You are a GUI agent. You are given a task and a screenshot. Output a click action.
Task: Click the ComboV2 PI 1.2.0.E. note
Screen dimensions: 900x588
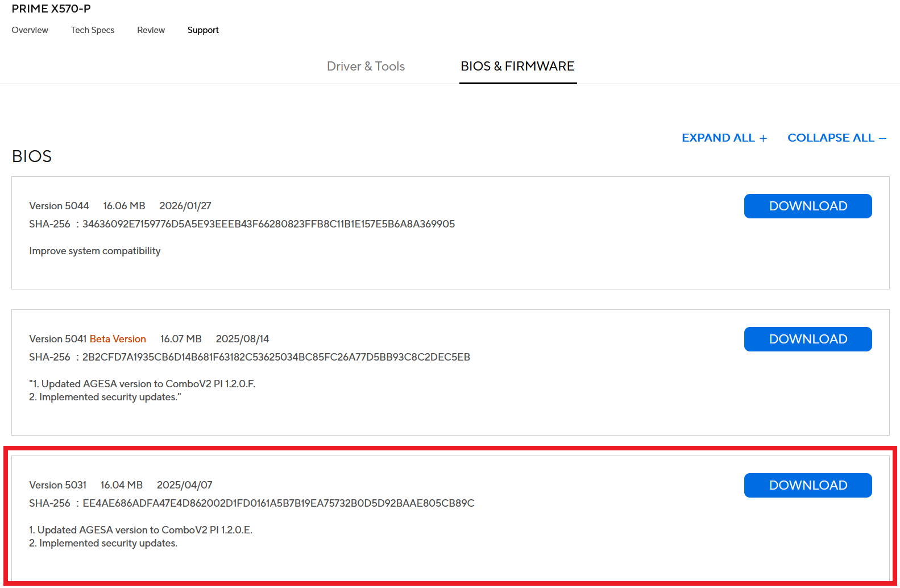(141, 530)
